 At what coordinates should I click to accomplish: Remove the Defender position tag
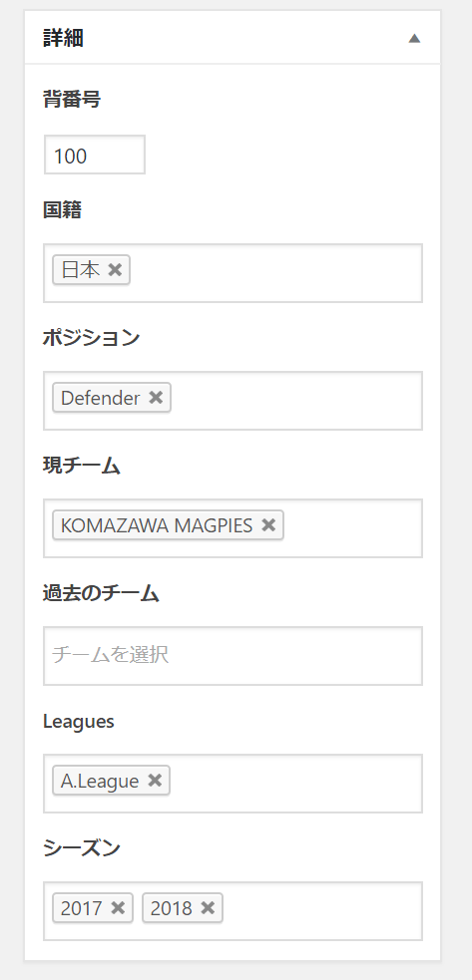pos(156,398)
